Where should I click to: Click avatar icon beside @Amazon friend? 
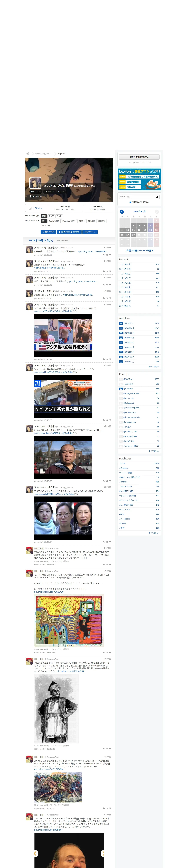click(121, 384)
